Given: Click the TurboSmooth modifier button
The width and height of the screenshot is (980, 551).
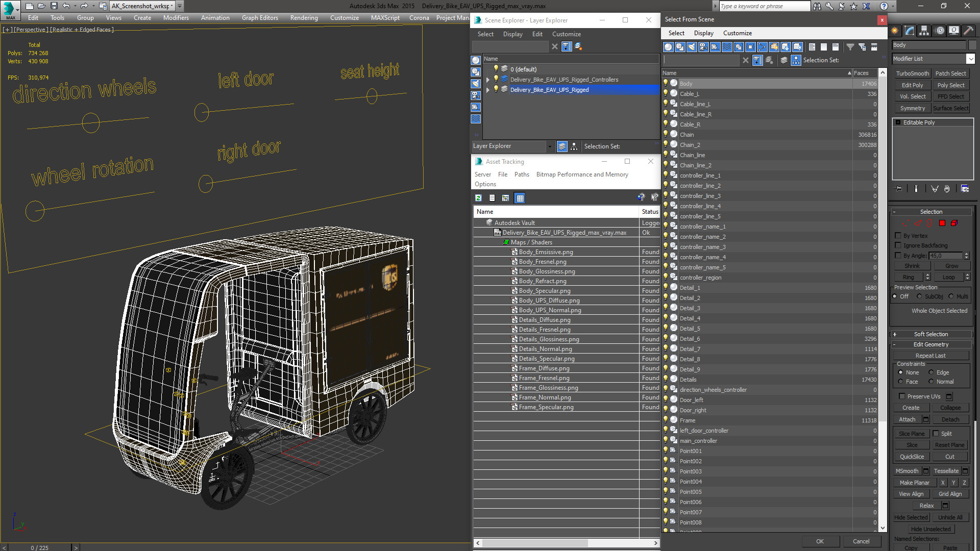Looking at the screenshot, I should click(x=912, y=73).
